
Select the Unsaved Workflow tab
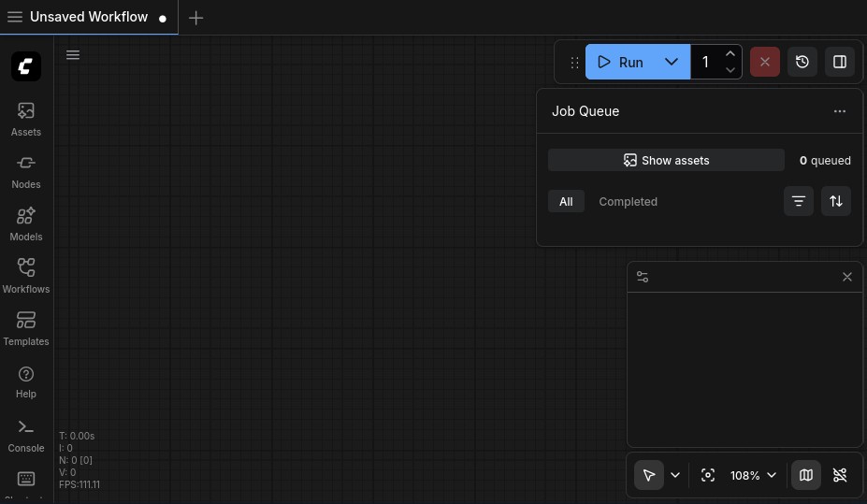(89, 17)
